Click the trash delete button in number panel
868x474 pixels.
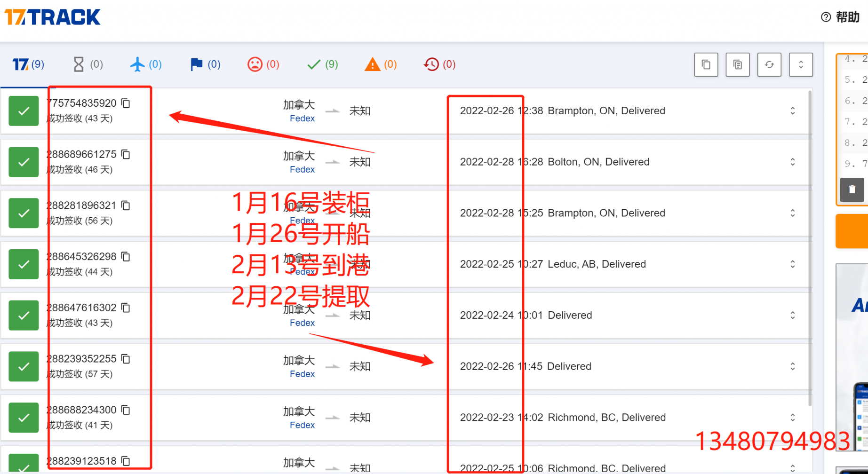coord(852,190)
